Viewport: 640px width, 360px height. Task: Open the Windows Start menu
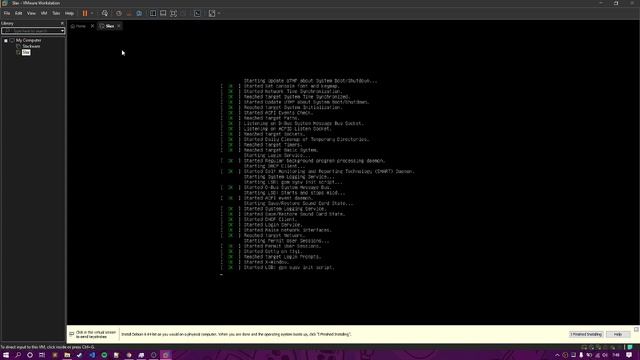(6, 355)
